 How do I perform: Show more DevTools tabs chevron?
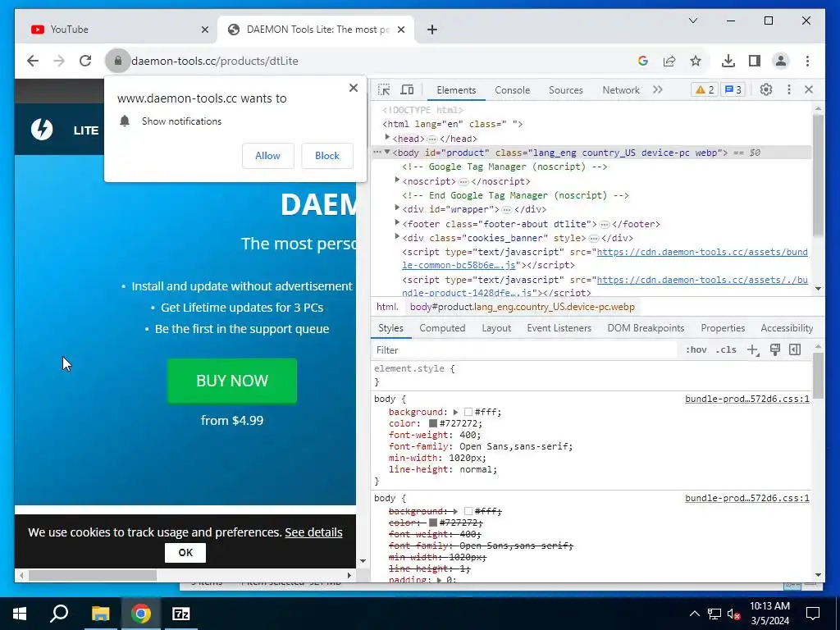point(658,90)
